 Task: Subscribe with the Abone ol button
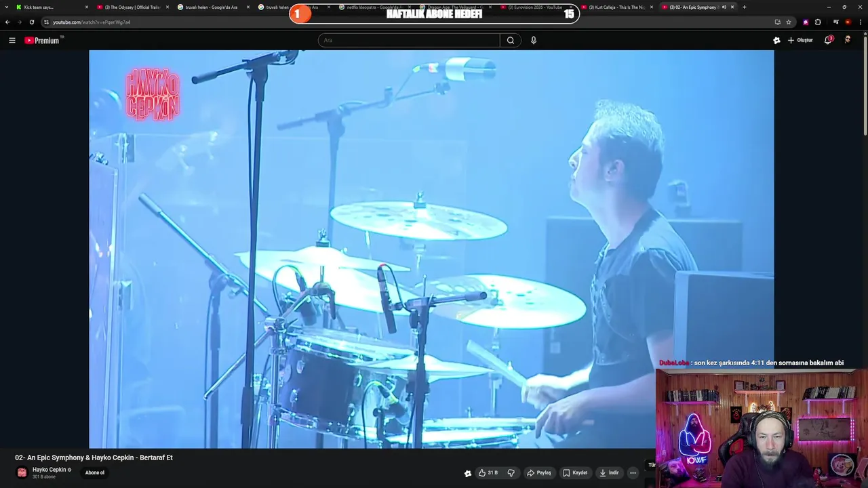coord(95,472)
